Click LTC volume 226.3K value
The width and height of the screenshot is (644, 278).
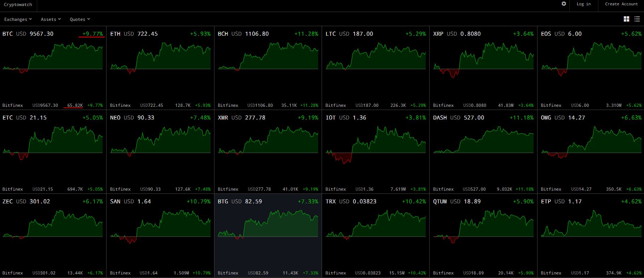pyautogui.click(x=398, y=105)
